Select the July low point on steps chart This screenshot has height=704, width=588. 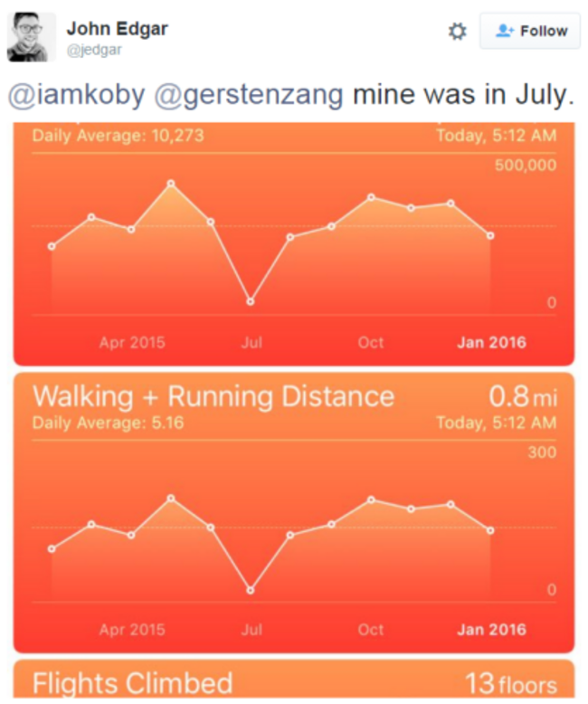tap(251, 301)
